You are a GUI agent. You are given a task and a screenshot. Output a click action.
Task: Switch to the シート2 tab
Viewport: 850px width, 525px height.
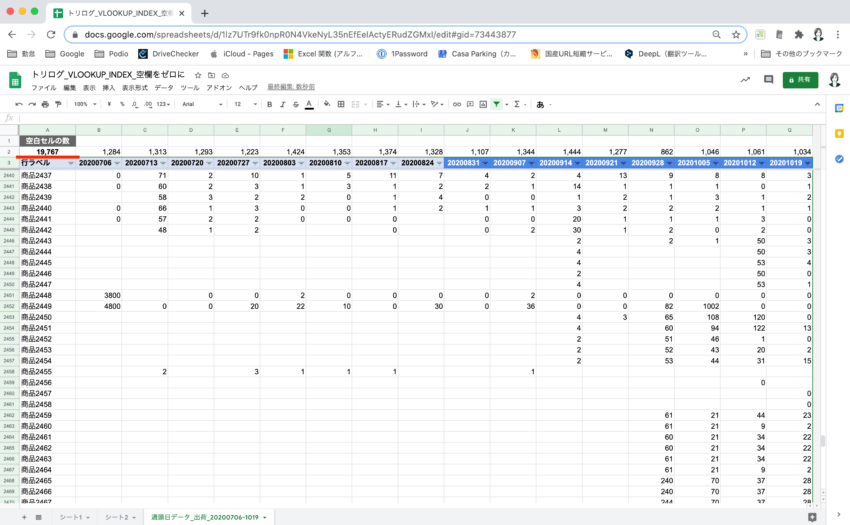click(118, 517)
